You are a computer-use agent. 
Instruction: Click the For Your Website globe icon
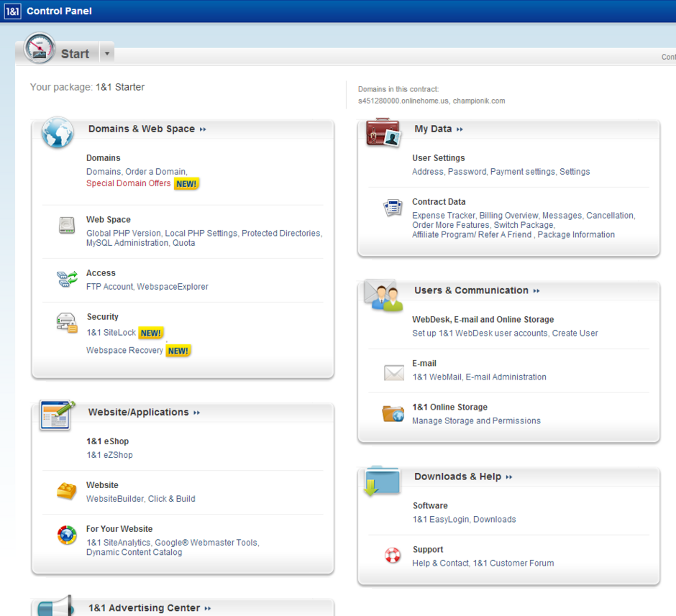67,535
